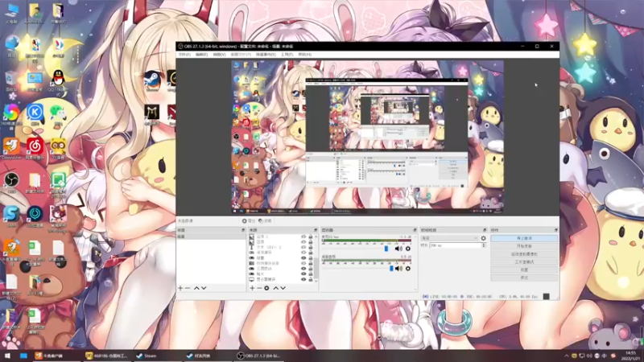Screen dimensions: 644x362
Task: Move source up with Sources panel up arrow
Action: [275, 288]
